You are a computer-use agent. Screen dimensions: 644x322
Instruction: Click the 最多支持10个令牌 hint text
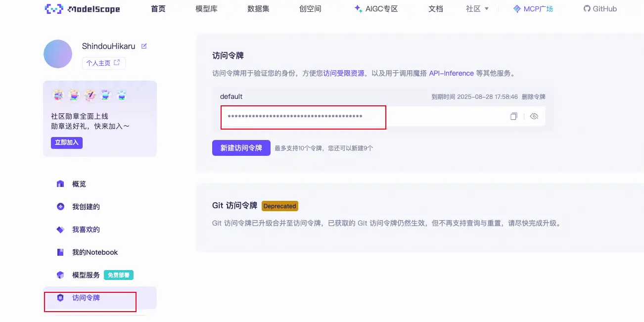(324, 148)
